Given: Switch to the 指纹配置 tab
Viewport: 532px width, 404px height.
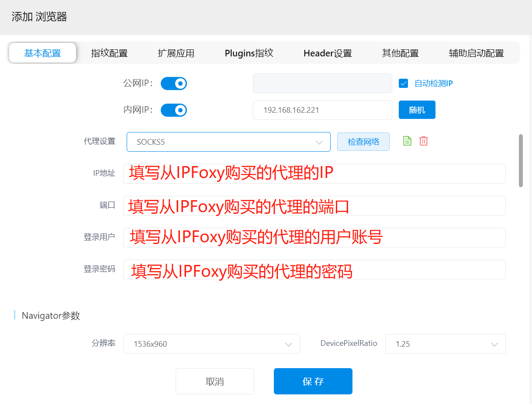Looking at the screenshot, I should pyautogui.click(x=109, y=53).
